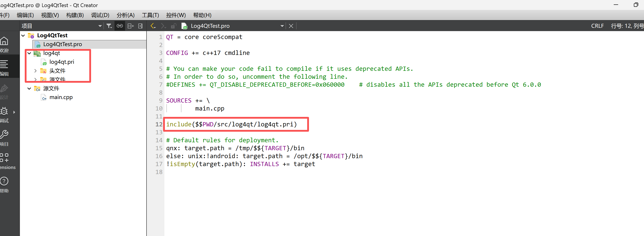Select the log4qt folder item

pos(51,53)
